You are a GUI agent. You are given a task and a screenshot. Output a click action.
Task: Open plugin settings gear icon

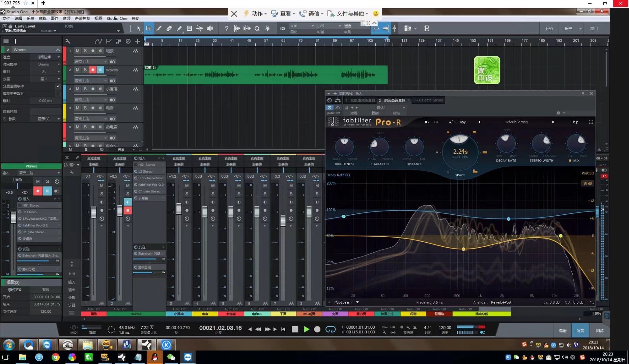click(559, 113)
